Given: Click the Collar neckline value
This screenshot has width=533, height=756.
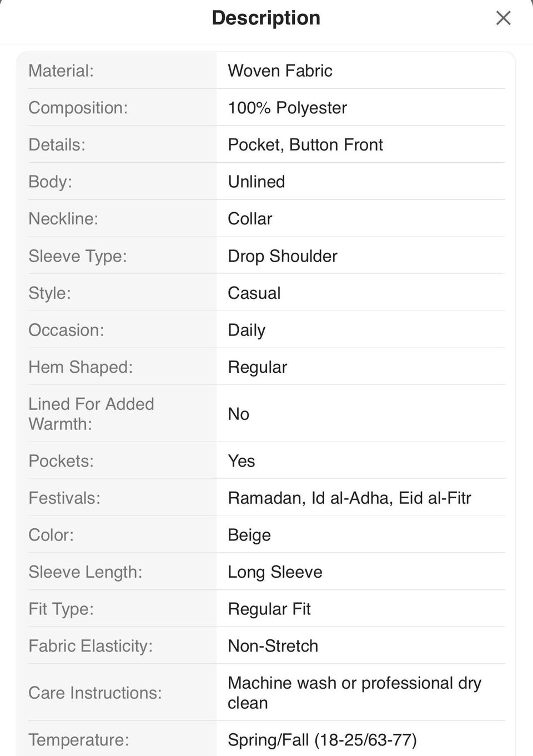Looking at the screenshot, I should click(250, 219).
